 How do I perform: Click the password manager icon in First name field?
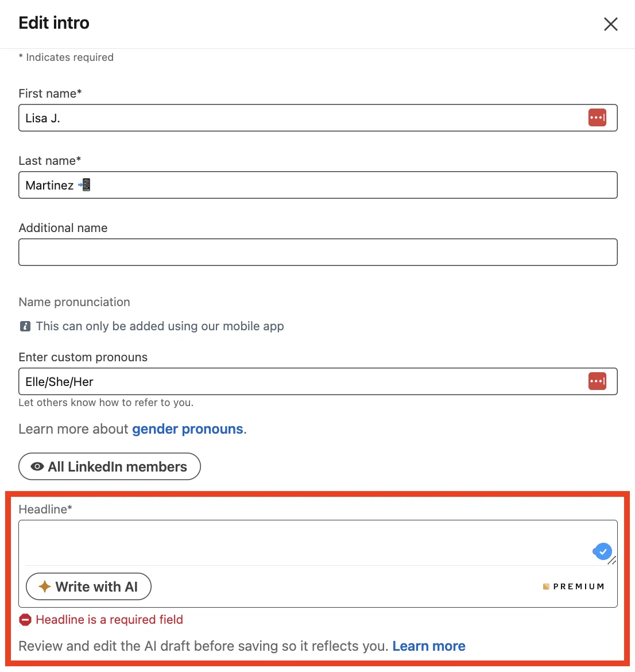[597, 117]
